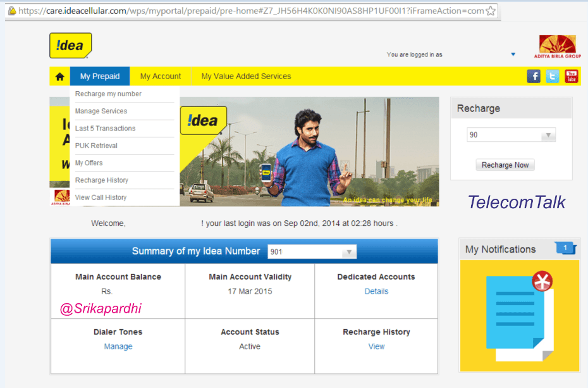Open the recharge amount dropdown showing 90

[511, 135]
